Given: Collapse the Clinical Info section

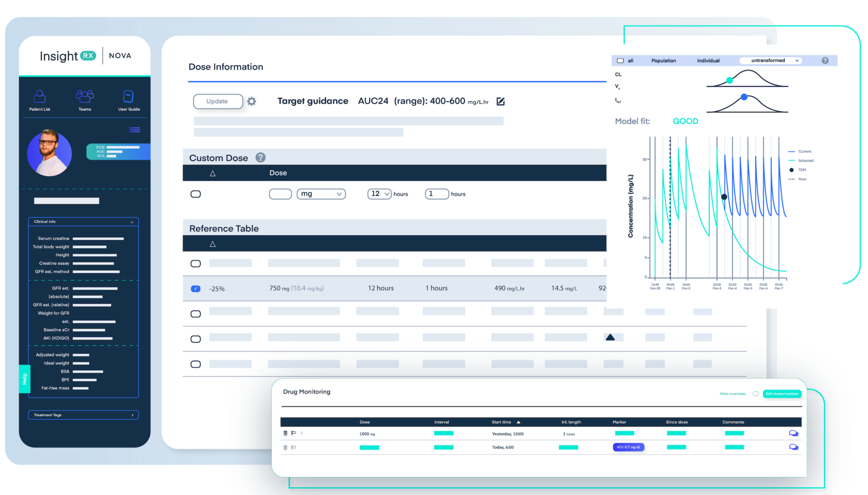Looking at the screenshot, I should pos(83,222).
